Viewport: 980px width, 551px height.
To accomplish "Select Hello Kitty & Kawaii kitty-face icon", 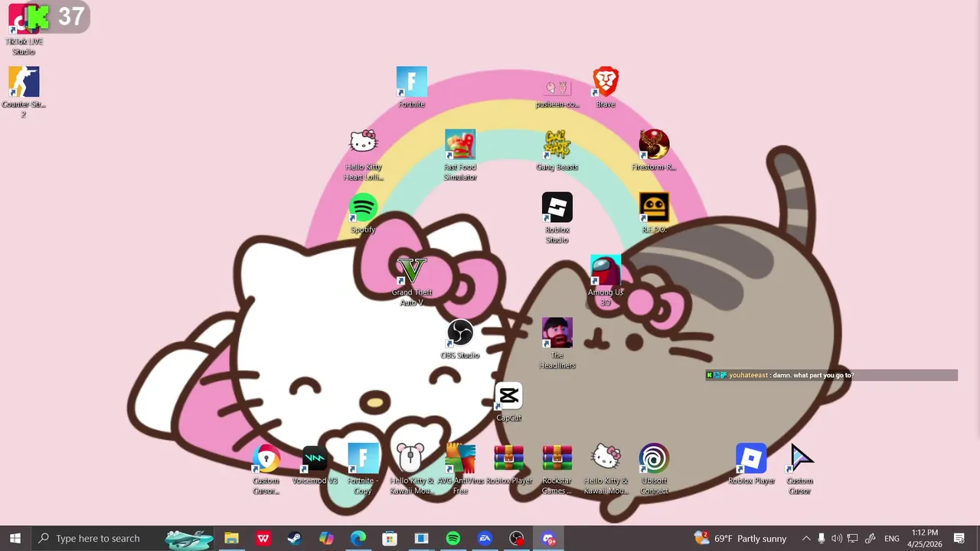I will pos(606,469).
